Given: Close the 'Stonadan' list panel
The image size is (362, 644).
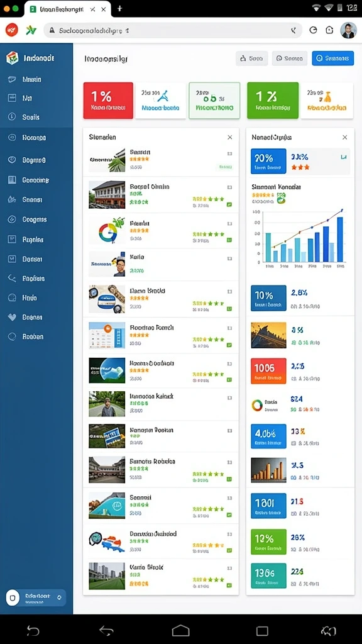Looking at the screenshot, I should click(x=230, y=137).
